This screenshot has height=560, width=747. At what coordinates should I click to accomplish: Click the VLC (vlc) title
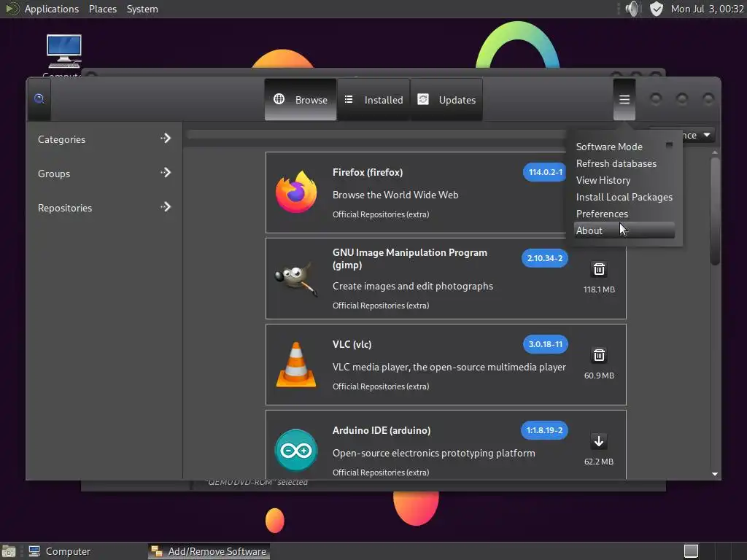352,344
